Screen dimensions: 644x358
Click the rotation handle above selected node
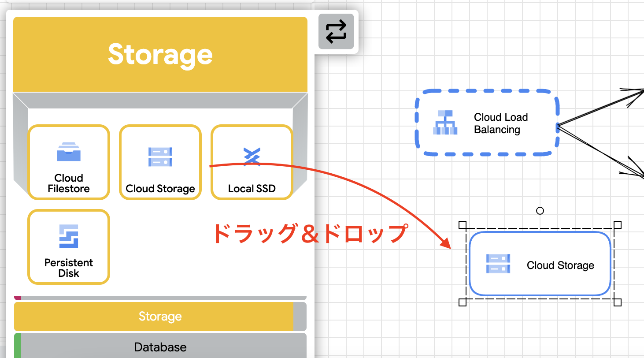(540, 211)
